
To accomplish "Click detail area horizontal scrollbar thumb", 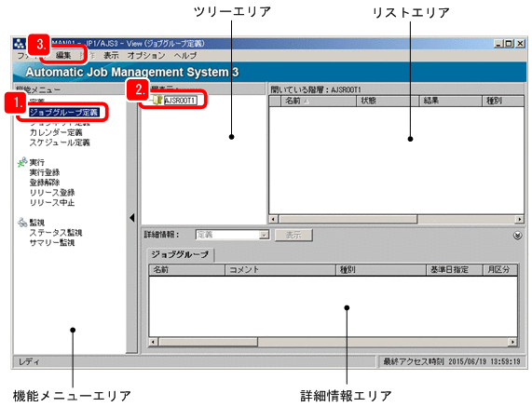I will pos(208,342).
